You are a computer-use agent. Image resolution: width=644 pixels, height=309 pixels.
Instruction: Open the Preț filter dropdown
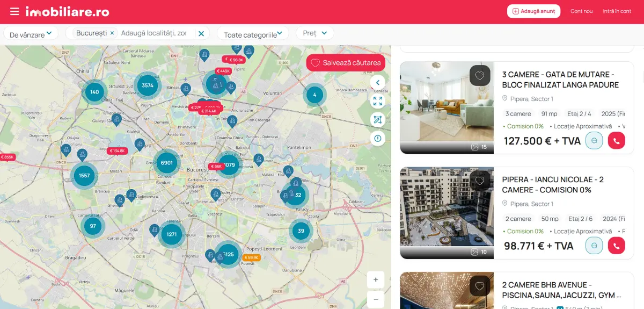pos(314,33)
